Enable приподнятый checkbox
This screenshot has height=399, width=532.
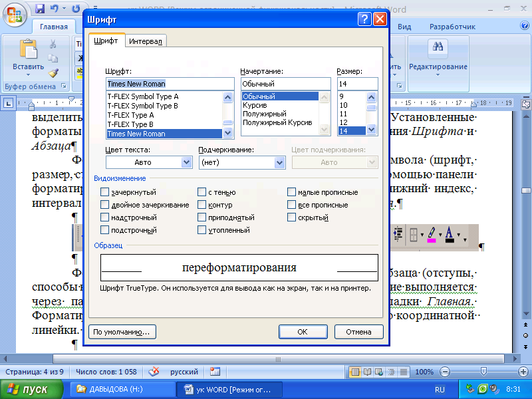tap(201, 217)
